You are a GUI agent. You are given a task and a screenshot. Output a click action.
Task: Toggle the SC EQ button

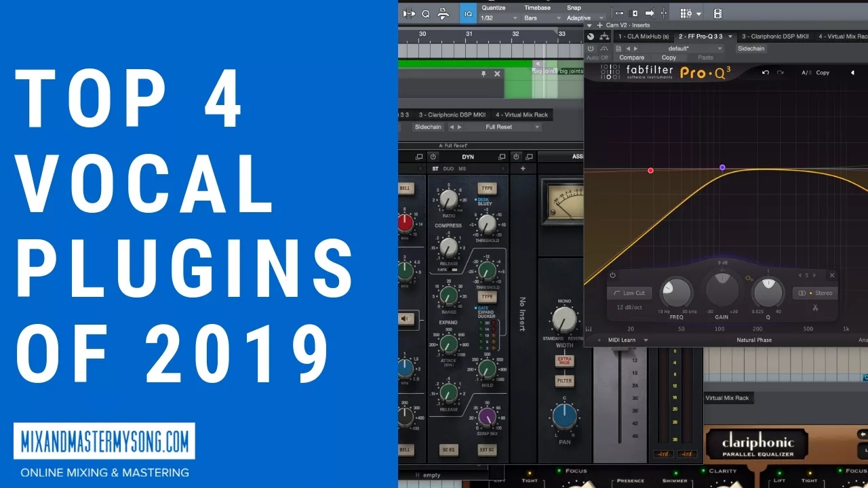[x=448, y=449]
